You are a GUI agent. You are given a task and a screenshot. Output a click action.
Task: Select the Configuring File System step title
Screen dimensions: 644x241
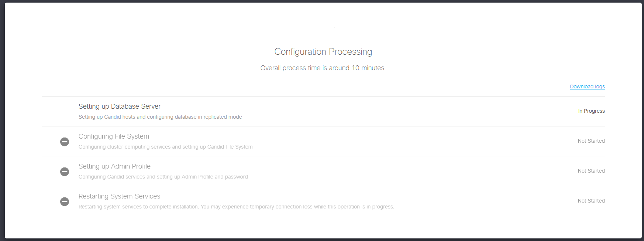click(114, 136)
